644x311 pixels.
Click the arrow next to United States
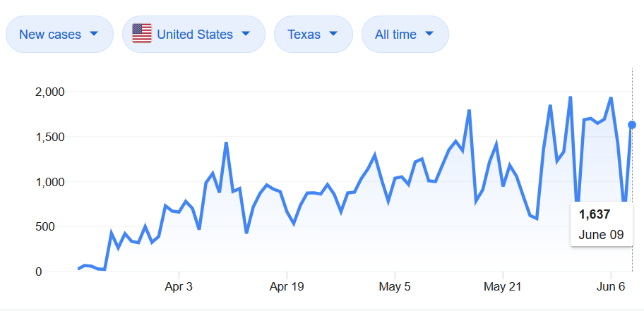(246, 34)
